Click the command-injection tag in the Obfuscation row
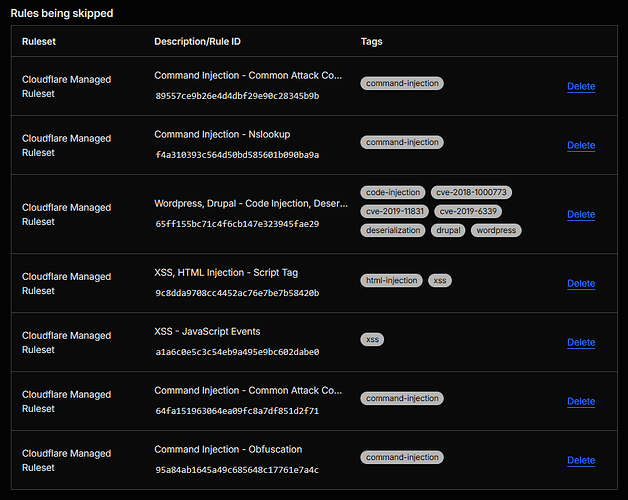The image size is (628, 500). pos(402,457)
